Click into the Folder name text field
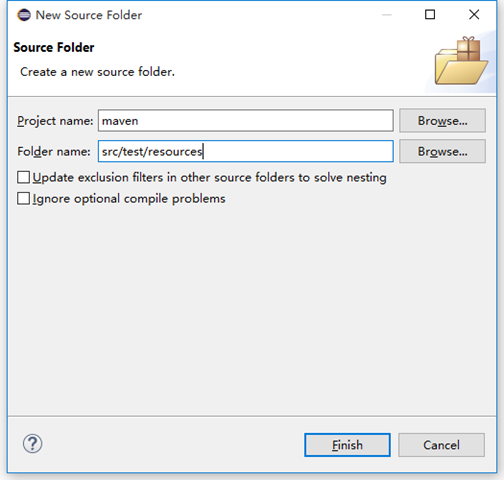 coord(246,151)
